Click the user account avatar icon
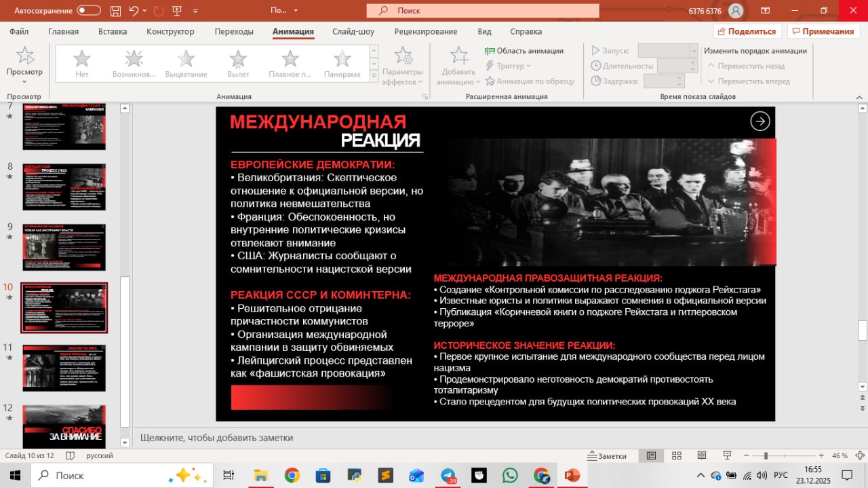Screen dimensions: 868x488 [735, 10]
